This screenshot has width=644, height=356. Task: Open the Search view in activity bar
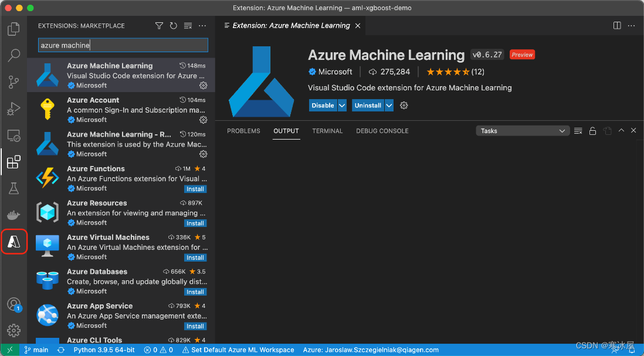tap(13, 56)
